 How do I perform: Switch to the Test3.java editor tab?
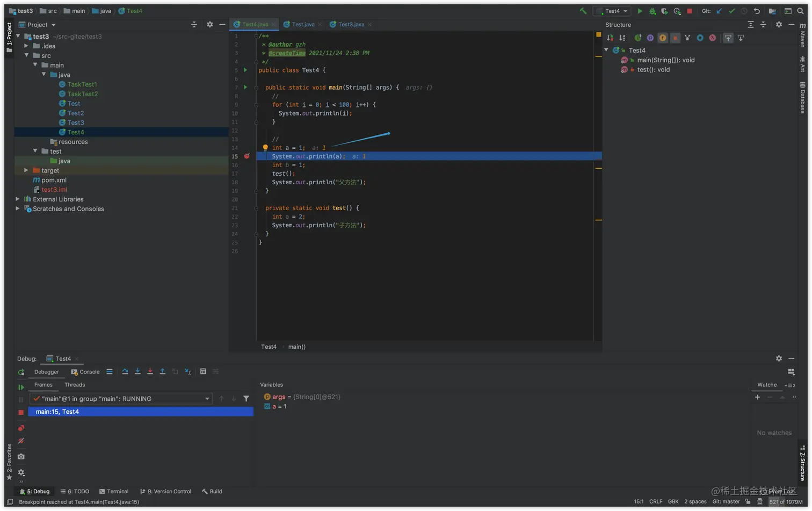point(351,24)
